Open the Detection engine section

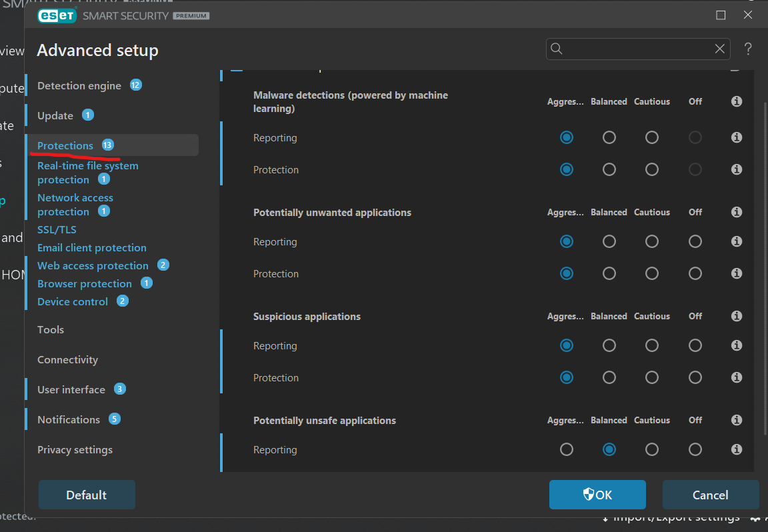(x=79, y=85)
